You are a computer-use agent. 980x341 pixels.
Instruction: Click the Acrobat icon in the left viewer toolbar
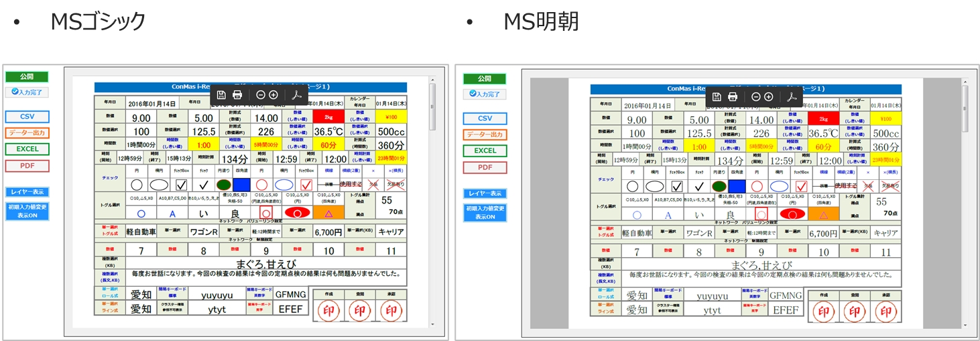pos(296,95)
